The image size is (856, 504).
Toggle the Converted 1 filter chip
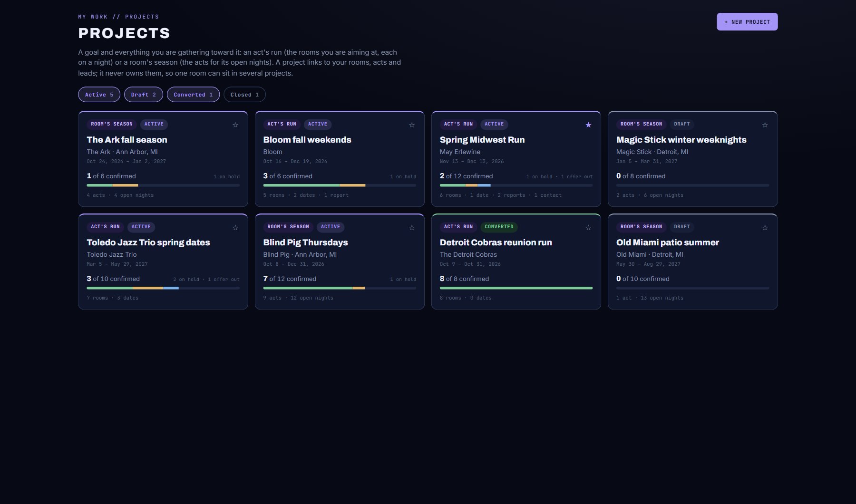pyautogui.click(x=193, y=95)
